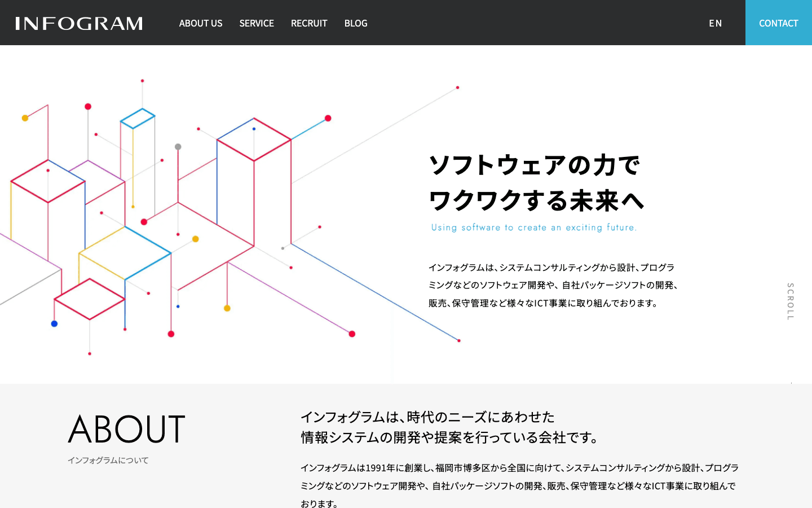Screen dimensions: 812x508
Task: Click the headline line ワクワクする未来へ
Action: [x=536, y=201]
